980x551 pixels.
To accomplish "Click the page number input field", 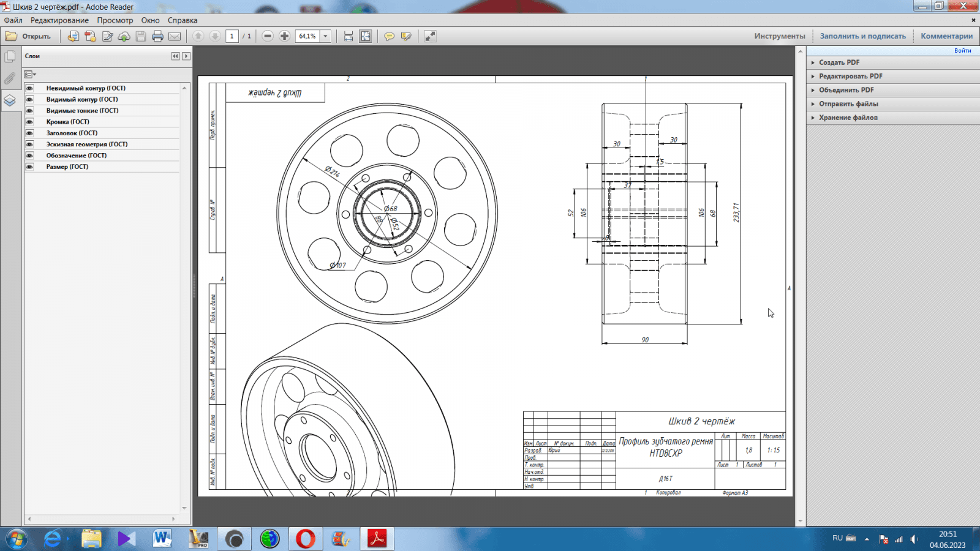I will [x=232, y=36].
